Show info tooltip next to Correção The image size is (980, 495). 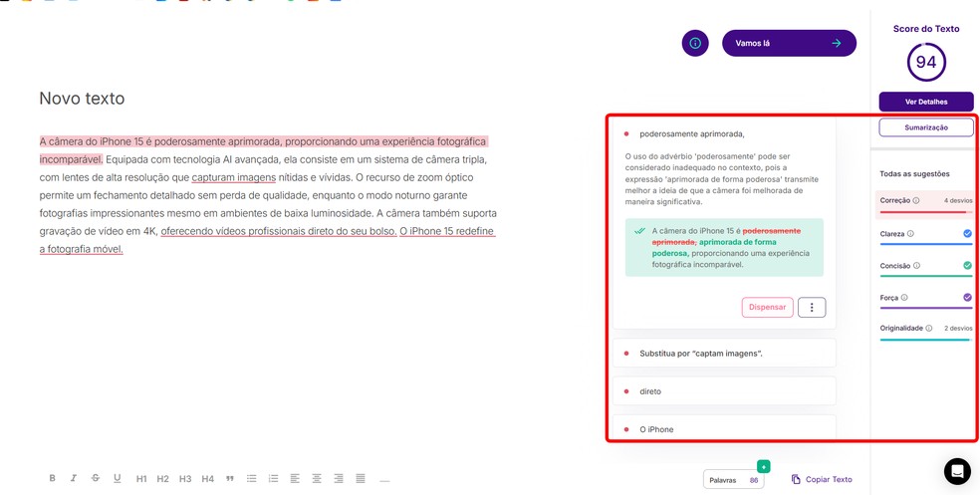[915, 201]
